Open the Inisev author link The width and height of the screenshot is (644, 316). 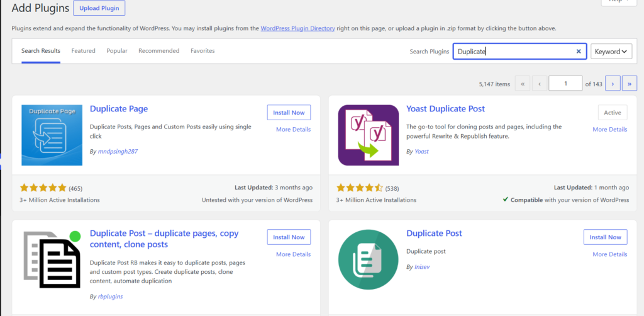pyautogui.click(x=422, y=267)
